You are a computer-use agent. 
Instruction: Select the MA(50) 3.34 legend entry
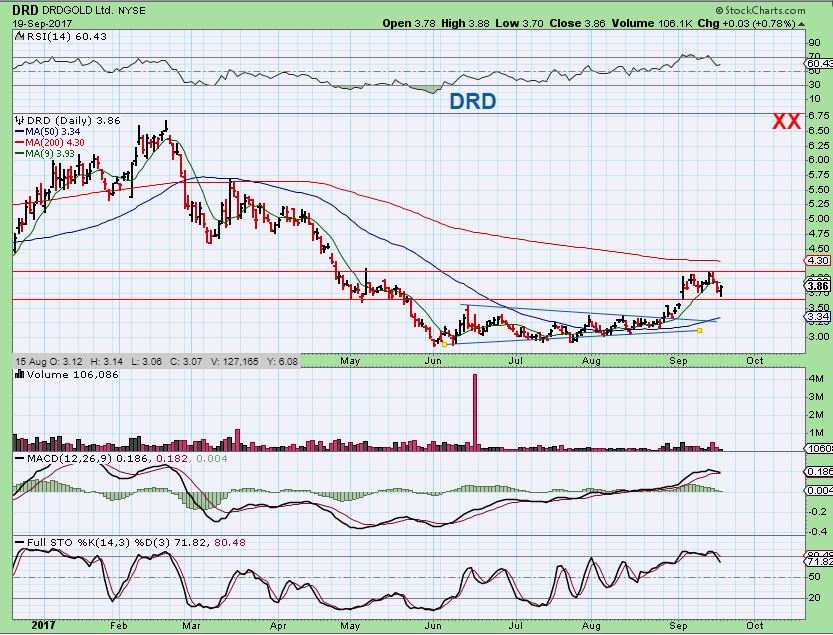click(x=48, y=132)
